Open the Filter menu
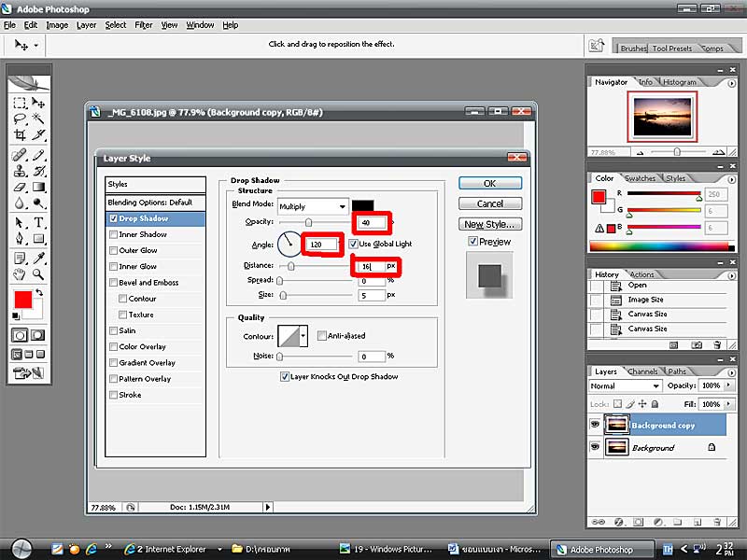The image size is (747, 560). (144, 25)
